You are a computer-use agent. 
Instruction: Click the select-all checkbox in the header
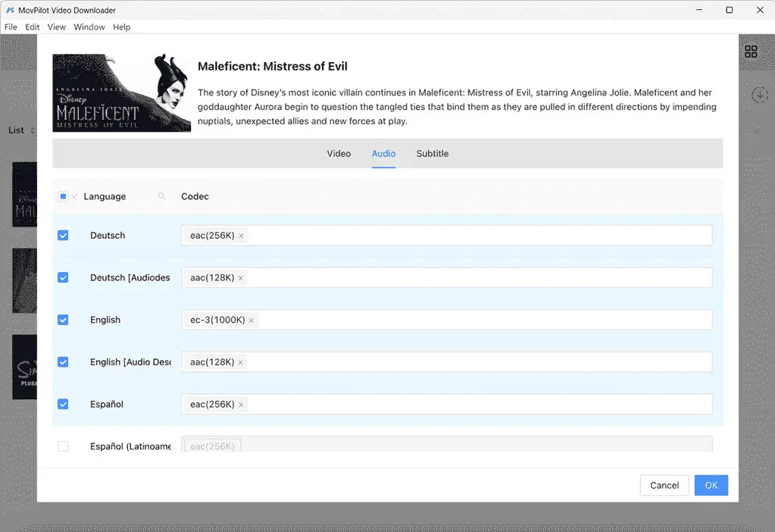click(x=62, y=196)
